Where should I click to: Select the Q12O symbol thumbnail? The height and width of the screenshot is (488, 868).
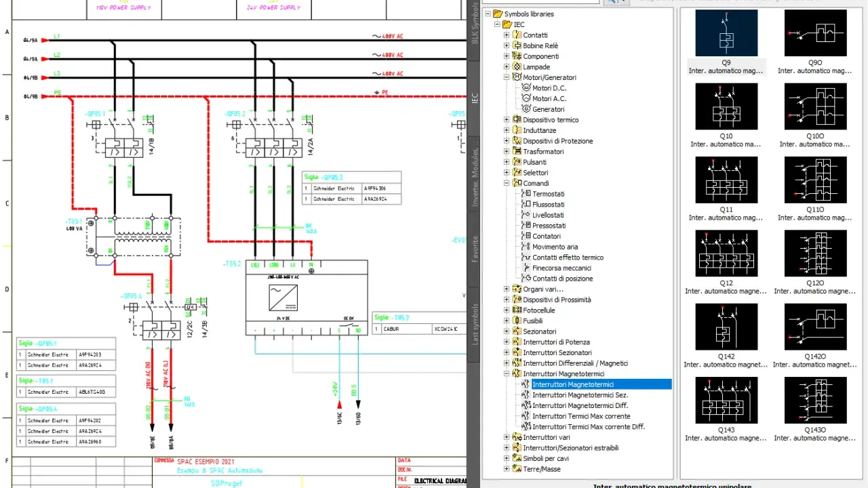click(x=815, y=253)
